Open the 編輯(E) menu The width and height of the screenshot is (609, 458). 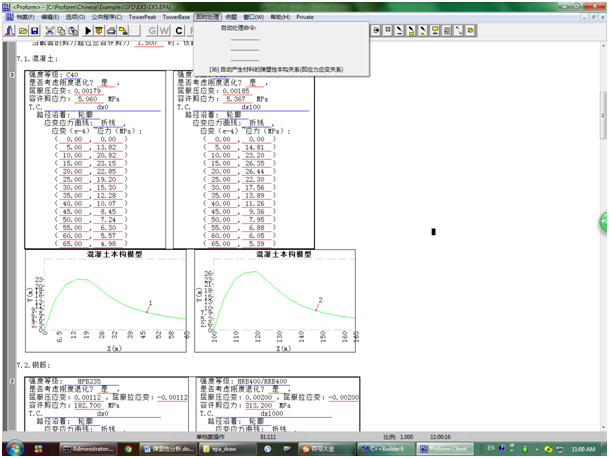point(50,17)
